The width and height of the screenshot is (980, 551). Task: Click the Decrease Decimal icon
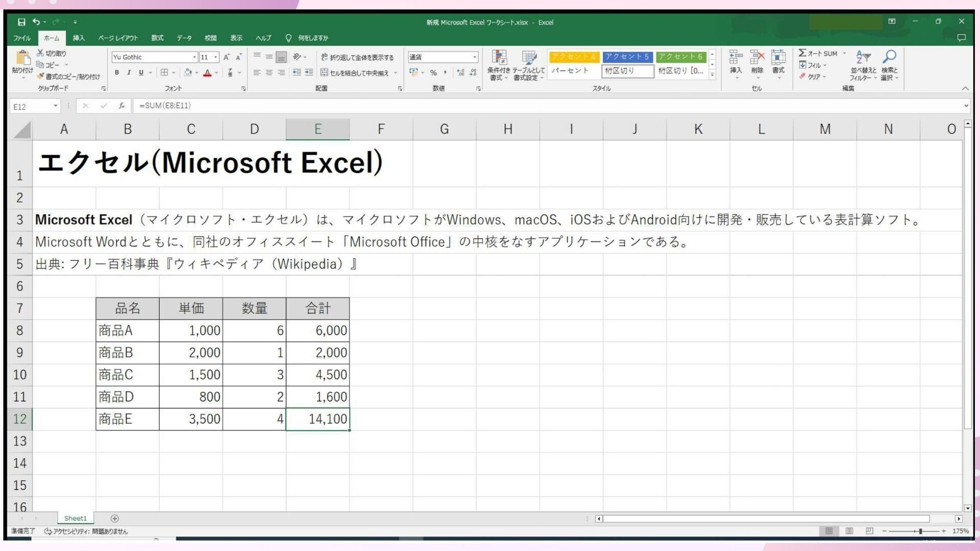click(473, 72)
